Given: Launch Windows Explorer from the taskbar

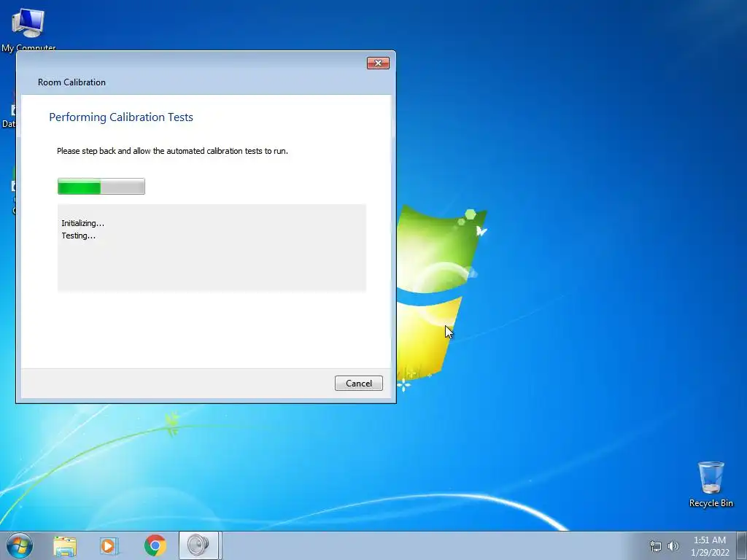Looking at the screenshot, I should click(x=65, y=545).
